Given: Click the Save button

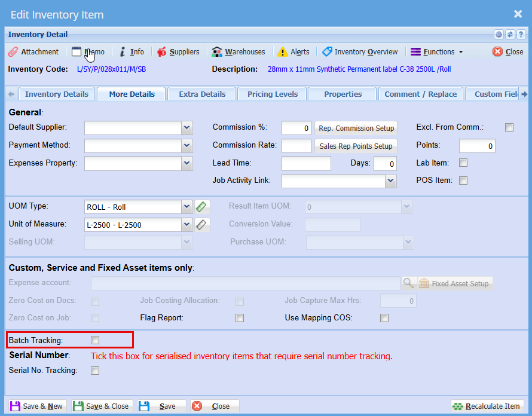Looking at the screenshot, I should 161,406.
